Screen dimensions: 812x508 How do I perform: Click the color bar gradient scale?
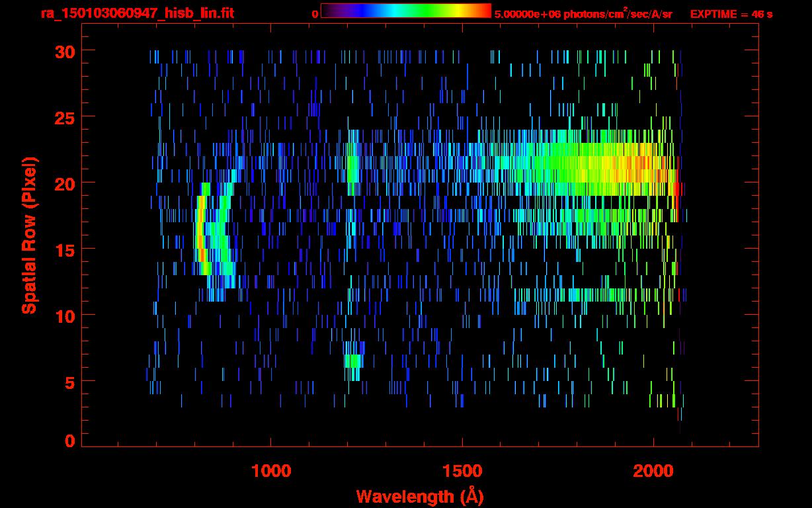point(406,11)
